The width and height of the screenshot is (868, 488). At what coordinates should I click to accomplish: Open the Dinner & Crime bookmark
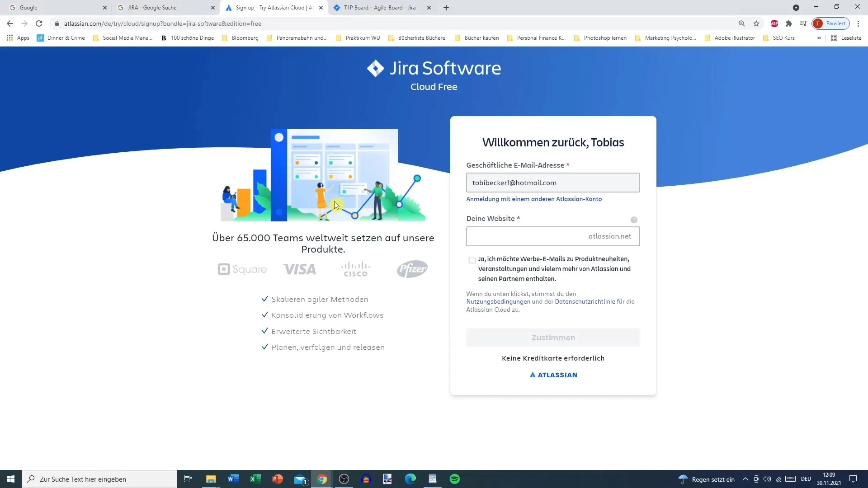click(61, 38)
